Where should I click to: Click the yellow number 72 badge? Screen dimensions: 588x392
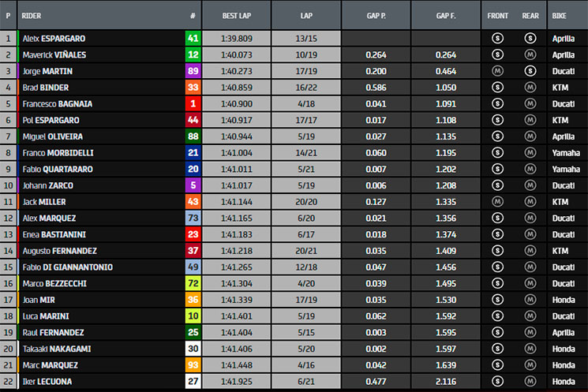coord(192,283)
